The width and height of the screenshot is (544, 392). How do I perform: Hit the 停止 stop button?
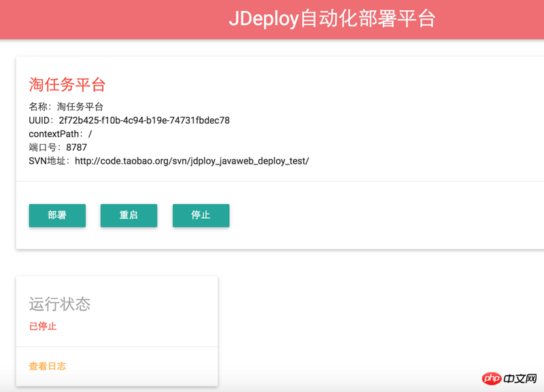[201, 215]
